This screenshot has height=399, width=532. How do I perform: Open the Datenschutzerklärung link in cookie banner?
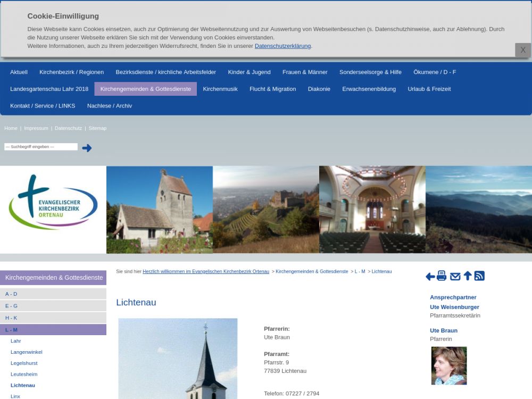point(282,46)
